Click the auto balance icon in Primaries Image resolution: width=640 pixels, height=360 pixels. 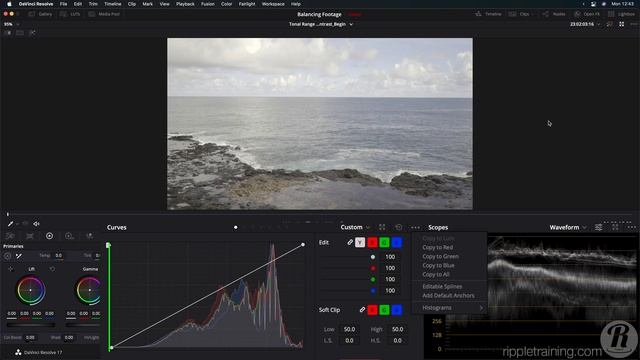click(7, 256)
